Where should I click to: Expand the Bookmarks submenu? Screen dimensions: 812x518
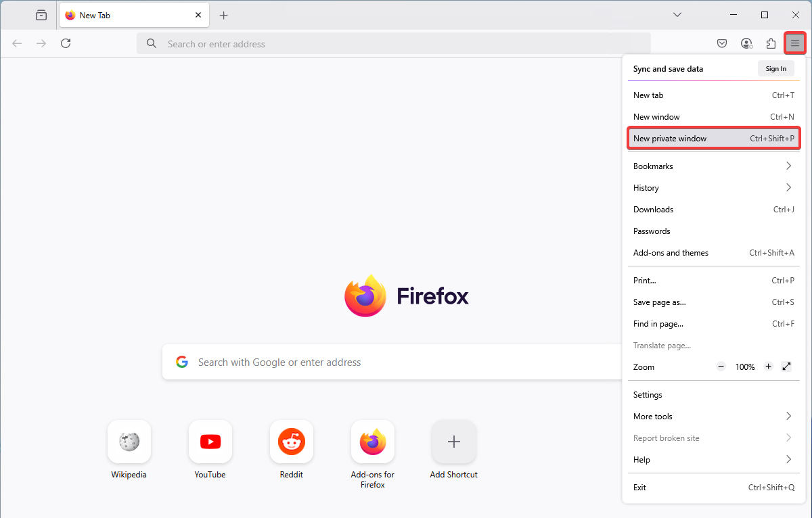(x=714, y=166)
